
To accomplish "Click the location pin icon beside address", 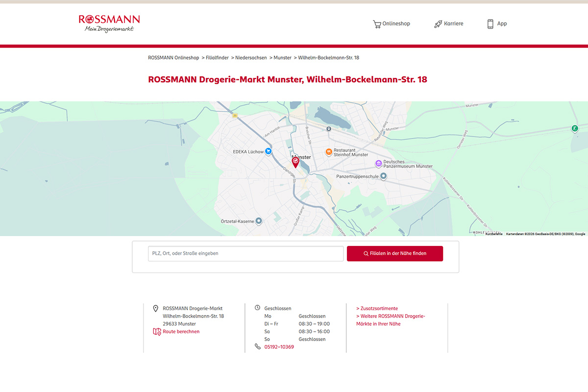I will click(156, 308).
